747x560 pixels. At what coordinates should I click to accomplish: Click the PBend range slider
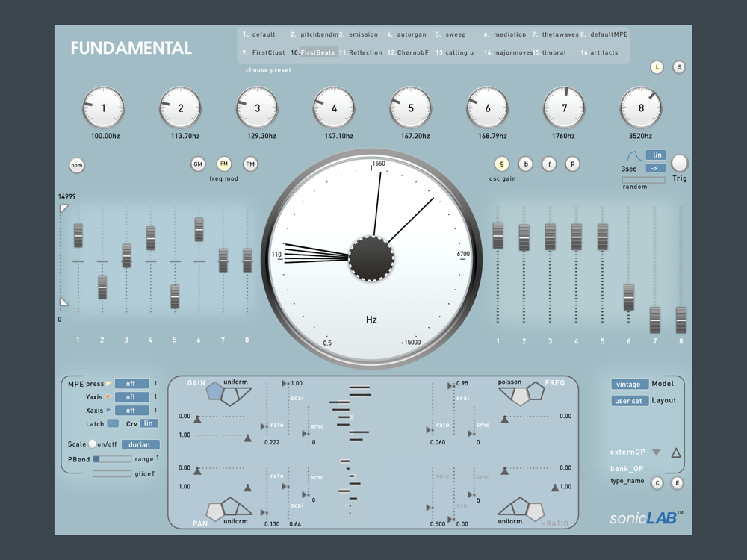[112, 459]
